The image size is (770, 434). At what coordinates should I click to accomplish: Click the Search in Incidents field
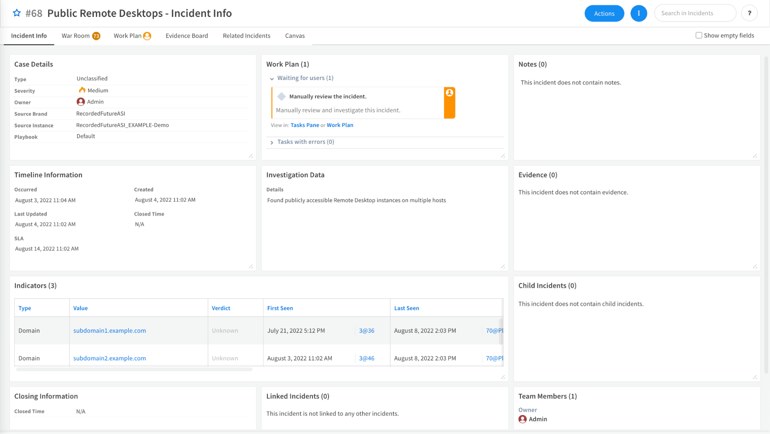[695, 13]
